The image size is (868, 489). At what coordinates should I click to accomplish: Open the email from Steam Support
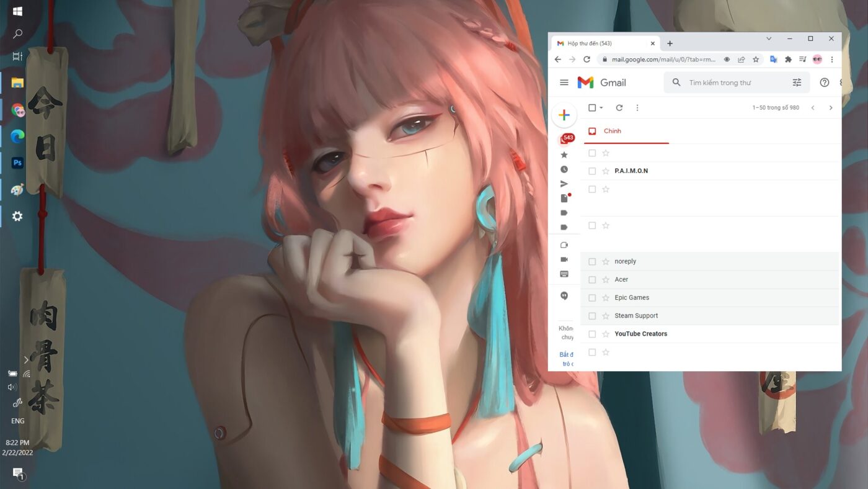[x=710, y=316]
